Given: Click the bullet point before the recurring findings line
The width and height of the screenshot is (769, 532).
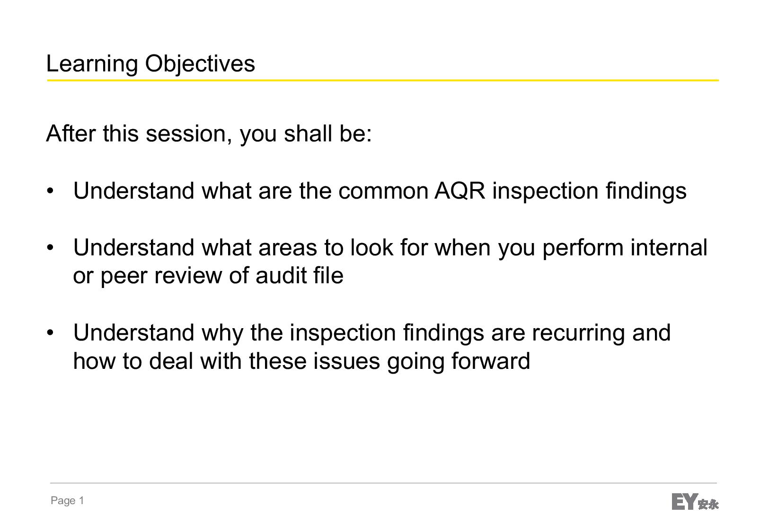Looking at the screenshot, I should point(50,333).
